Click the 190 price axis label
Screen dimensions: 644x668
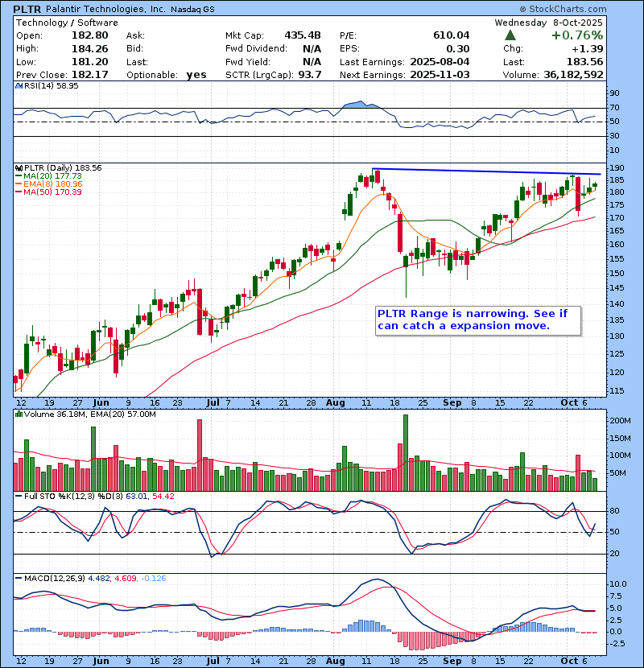pyautogui.click(x=618, y=168)
